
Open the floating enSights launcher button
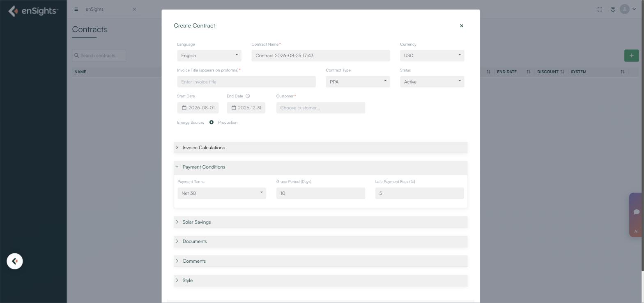(15, 261)
